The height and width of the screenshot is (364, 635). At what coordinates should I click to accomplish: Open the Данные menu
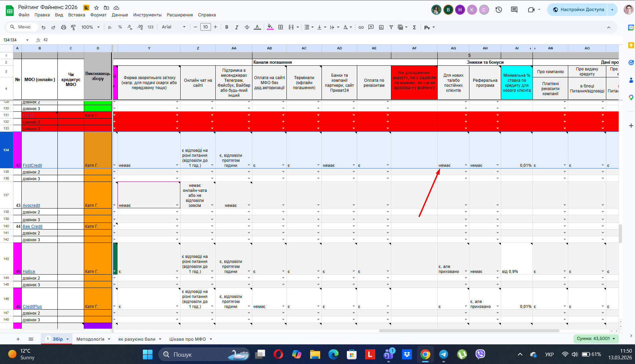pos(120,15)
